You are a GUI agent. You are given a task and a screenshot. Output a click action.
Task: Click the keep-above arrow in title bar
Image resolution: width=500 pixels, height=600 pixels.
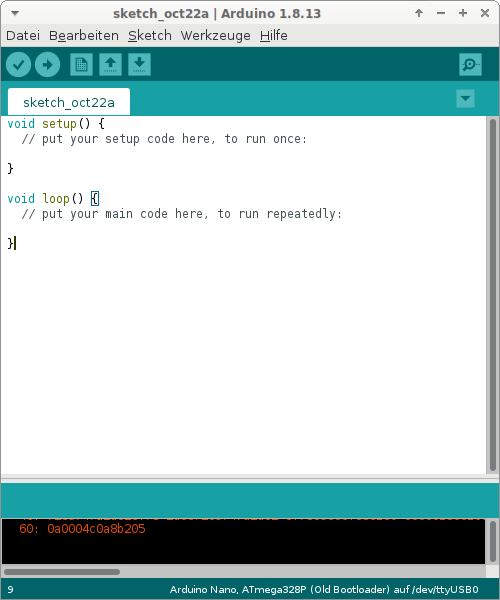pos(419,13)
